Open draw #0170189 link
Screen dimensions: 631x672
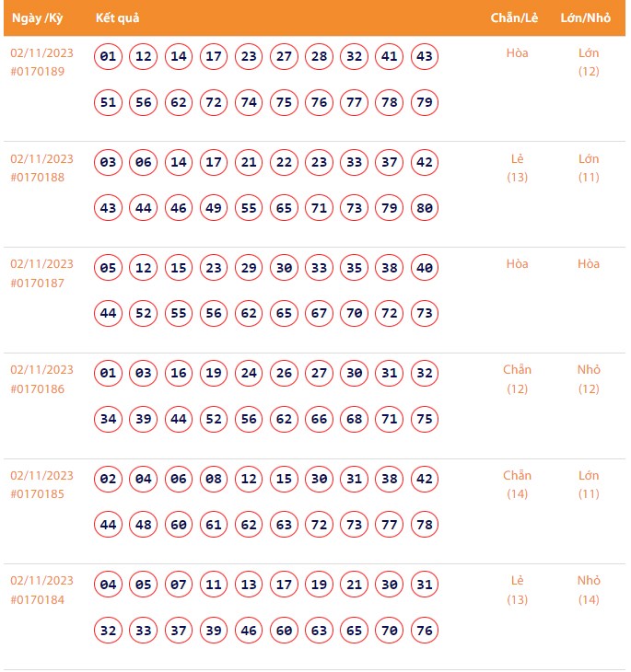tap(38, 71)
